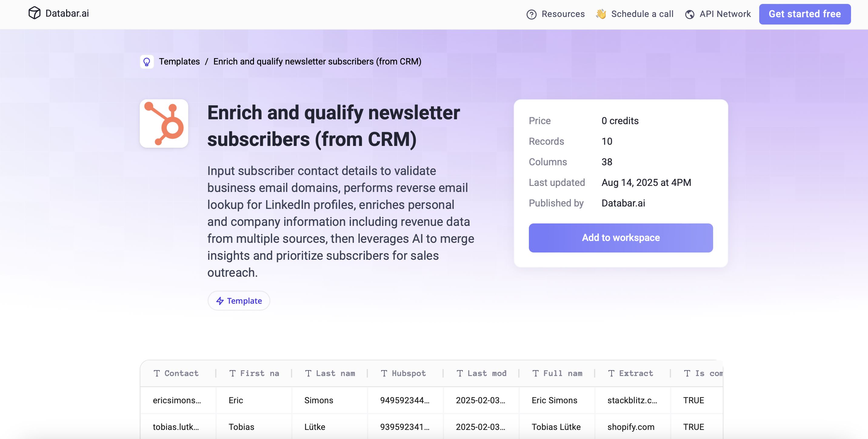The width and height of the screenshot is (868, 439).
Task: Click the text-type icon of Last mod column
Action: 460,373
